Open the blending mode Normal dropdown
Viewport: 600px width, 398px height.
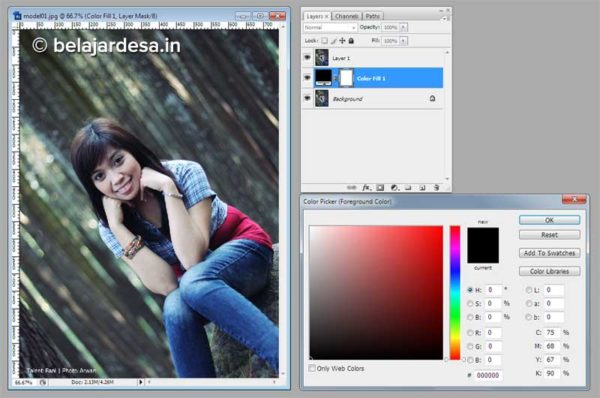coord(330,28)
